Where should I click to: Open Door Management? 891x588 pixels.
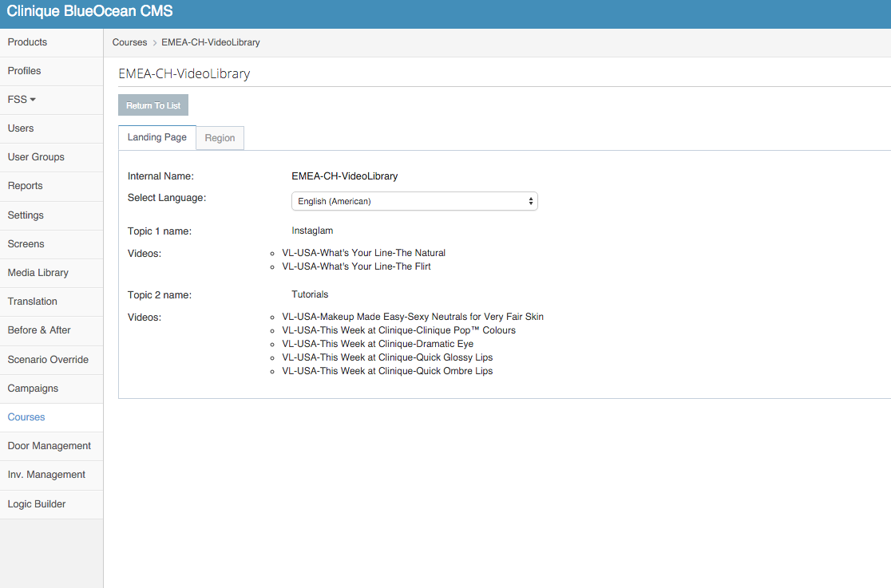pyautogui.click(x=51, y=446)
